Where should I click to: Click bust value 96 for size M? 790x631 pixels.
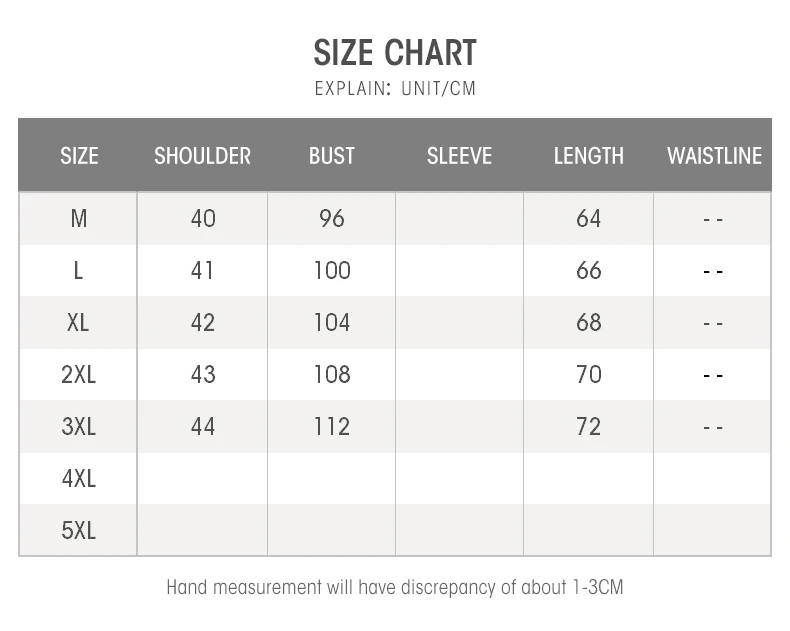[x=331, y=218]
